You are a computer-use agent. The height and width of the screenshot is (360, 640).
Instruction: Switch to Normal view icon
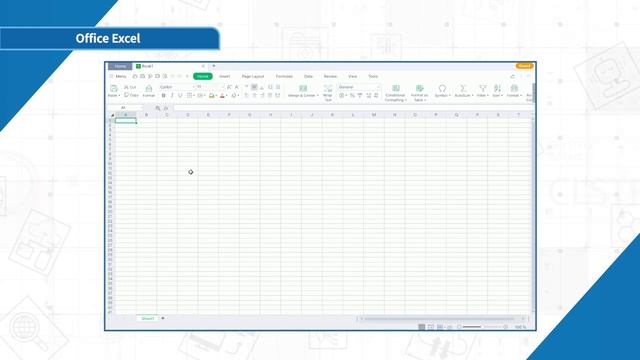coord(422,327)
